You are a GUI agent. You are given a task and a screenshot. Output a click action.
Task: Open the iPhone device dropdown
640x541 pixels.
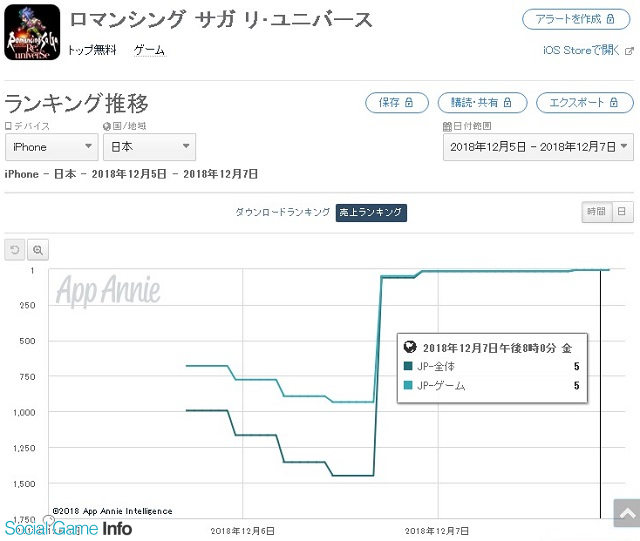click(x=52, y=147)
